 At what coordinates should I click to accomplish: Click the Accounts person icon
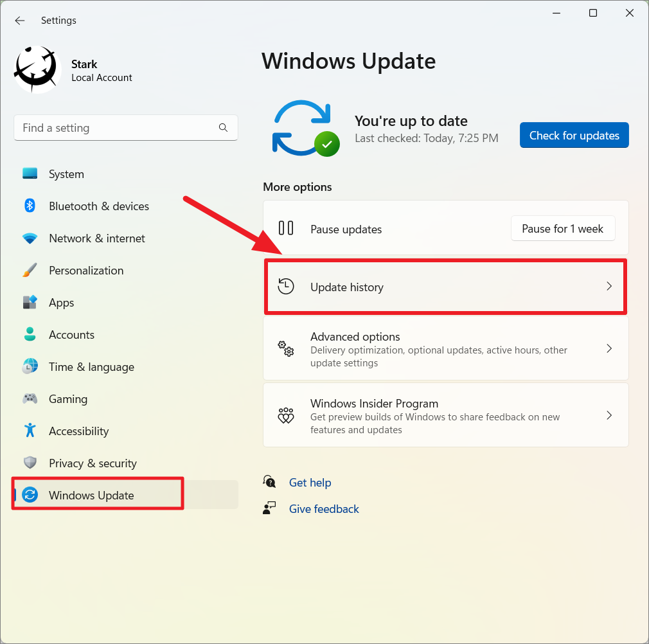tap(30, 334)
